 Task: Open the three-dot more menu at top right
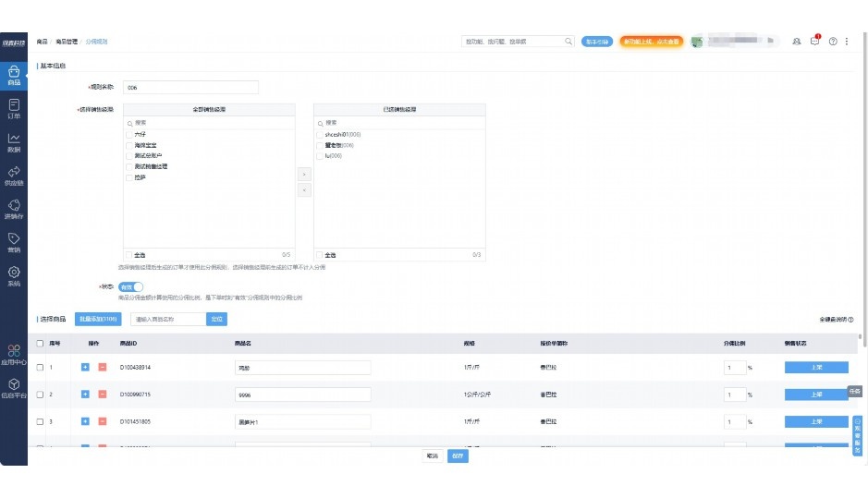coord(847,42)
